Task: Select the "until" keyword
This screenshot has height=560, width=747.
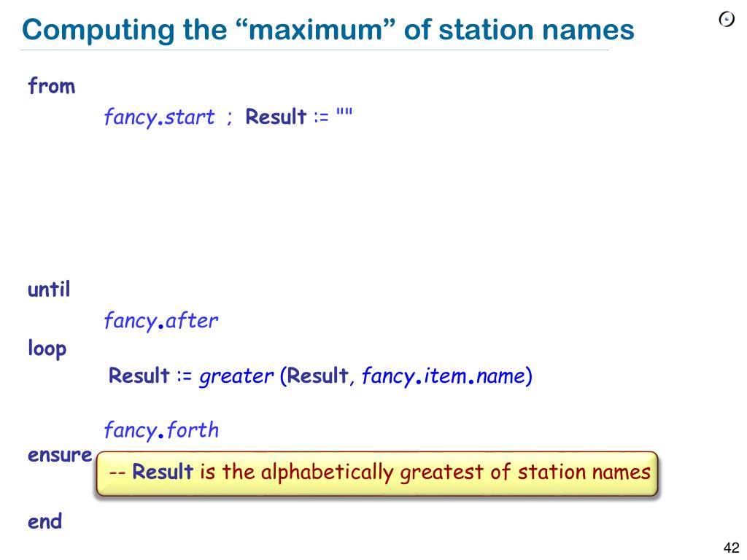Action: (49, 289)
